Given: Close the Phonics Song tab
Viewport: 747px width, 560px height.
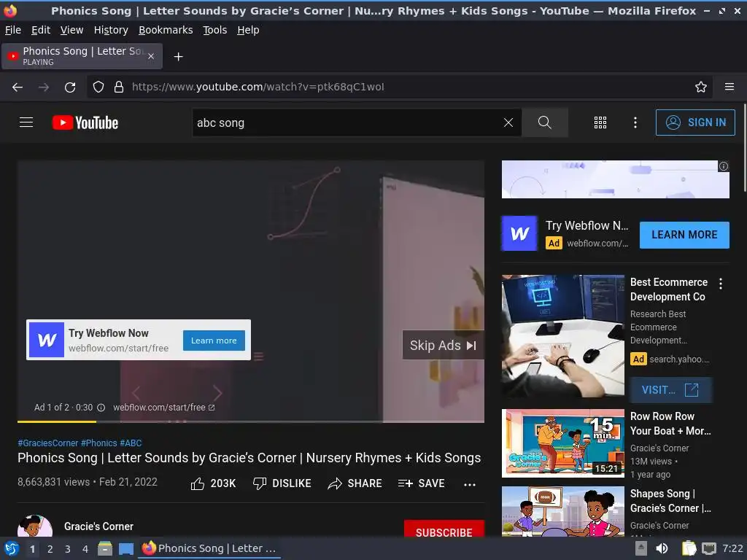Looking at the screenshot, I should 150,56.
